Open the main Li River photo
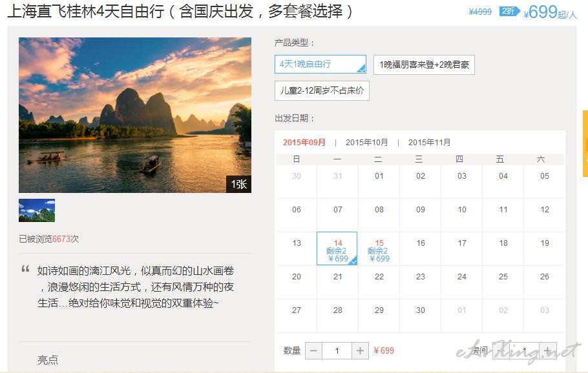The image size is (588, 373). point(135,115)
